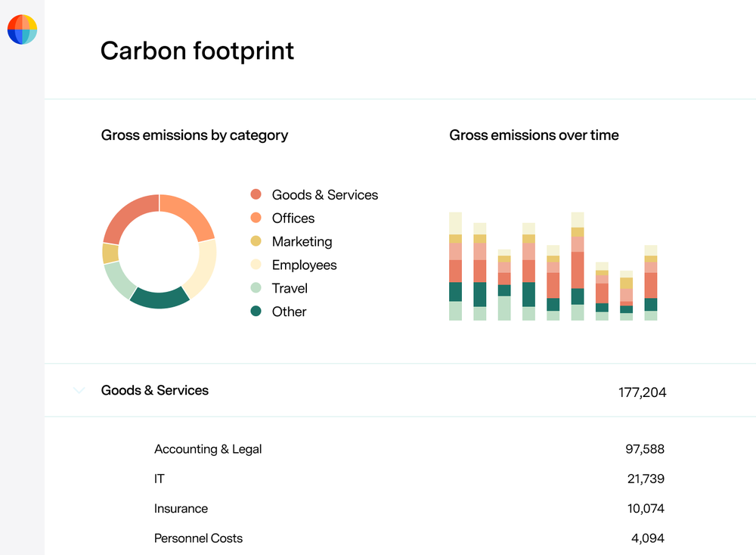Select the Offices legend label

point(293,218)
